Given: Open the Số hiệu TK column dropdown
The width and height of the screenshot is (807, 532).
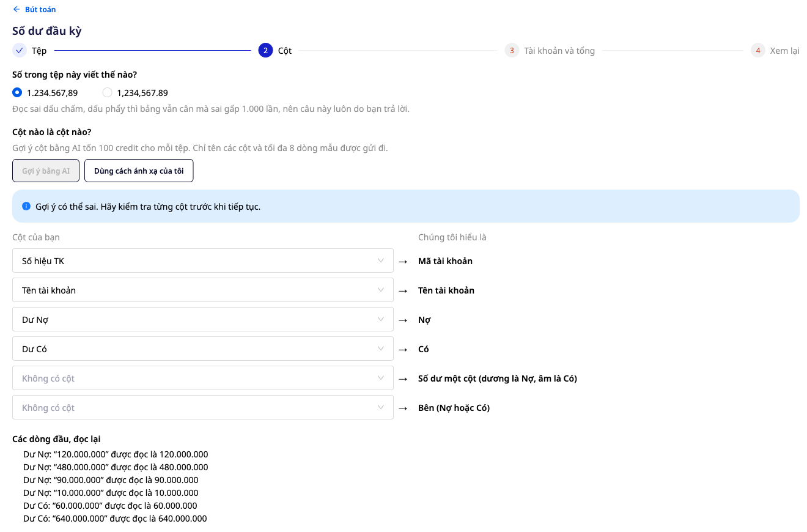Looking at the screenshot, I should point(203,260).
